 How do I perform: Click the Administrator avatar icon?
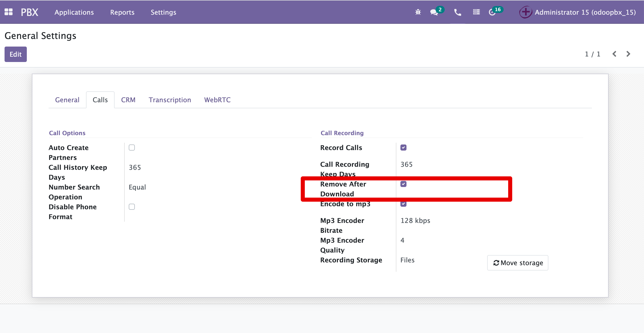pos(526,12)
